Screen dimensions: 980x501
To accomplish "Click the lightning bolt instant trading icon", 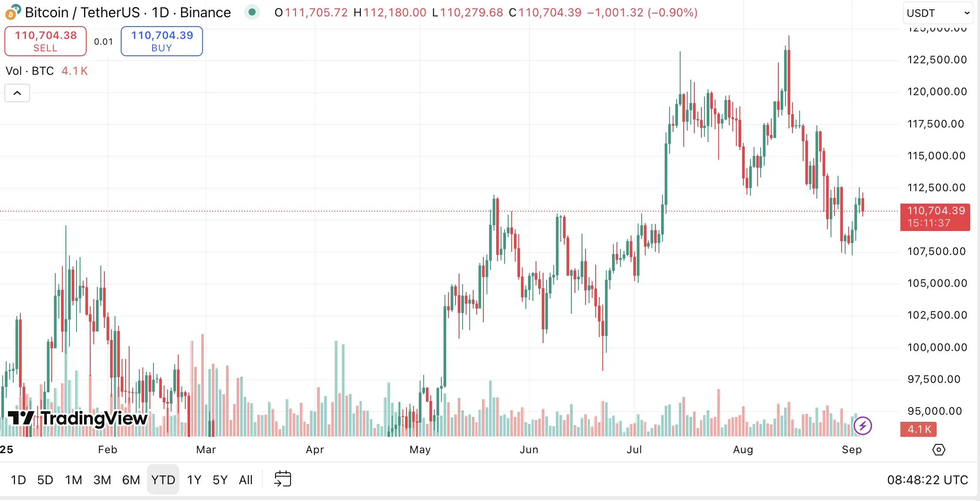I will 864,425.
